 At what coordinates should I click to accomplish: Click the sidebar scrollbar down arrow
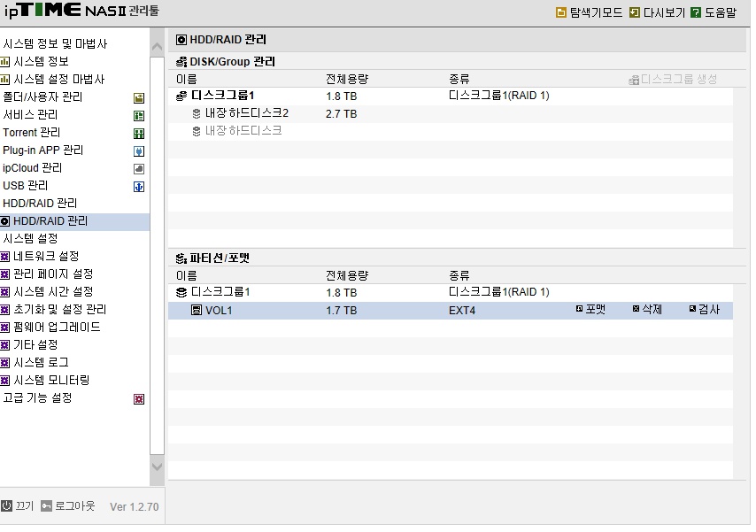tap(157, 466)
